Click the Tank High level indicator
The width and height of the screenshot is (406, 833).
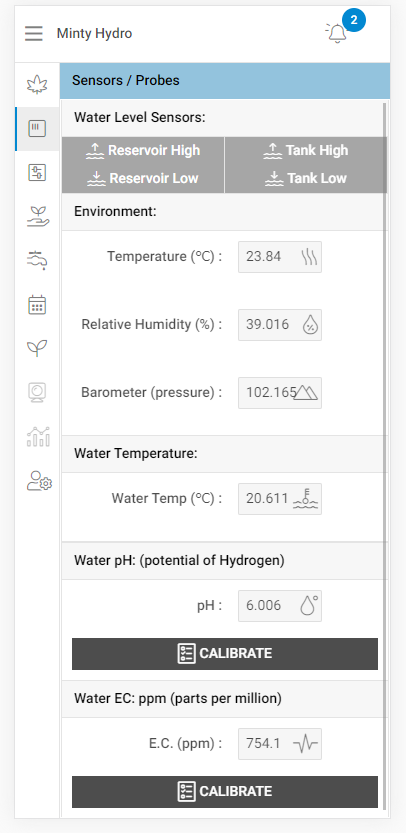point(306,151)
